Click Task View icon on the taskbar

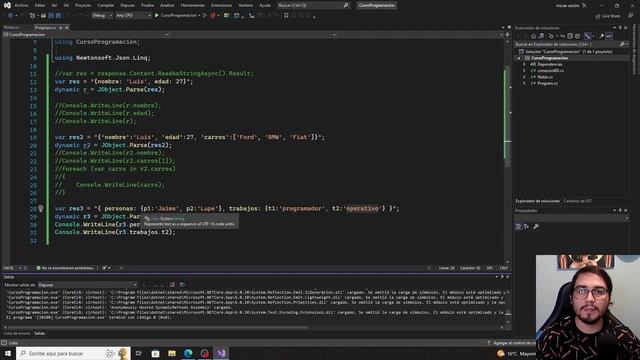[x=139, y=353]
